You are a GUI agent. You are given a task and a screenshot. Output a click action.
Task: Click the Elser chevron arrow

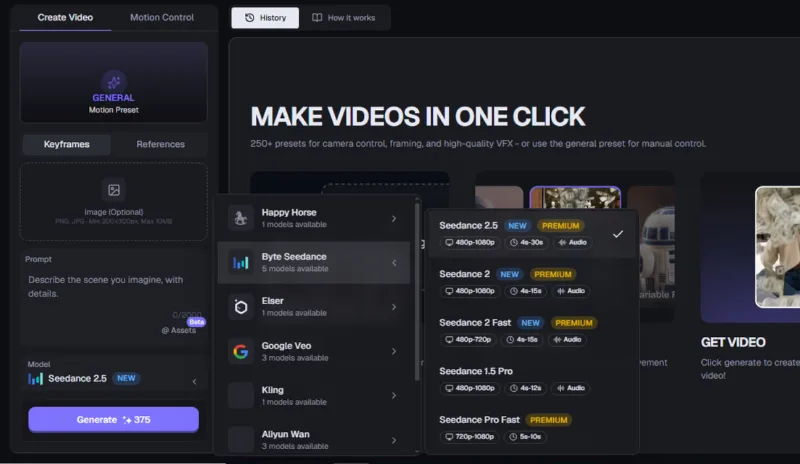(394, 307)
